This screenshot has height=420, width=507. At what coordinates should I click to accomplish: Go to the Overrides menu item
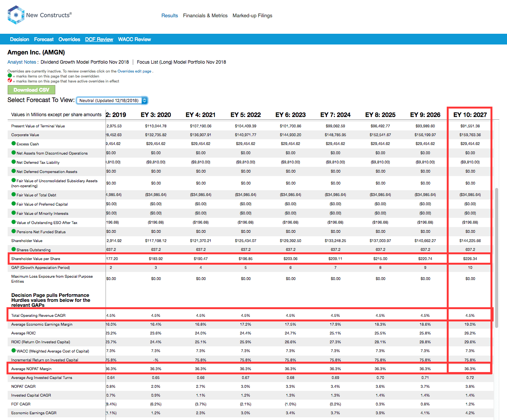69,40
